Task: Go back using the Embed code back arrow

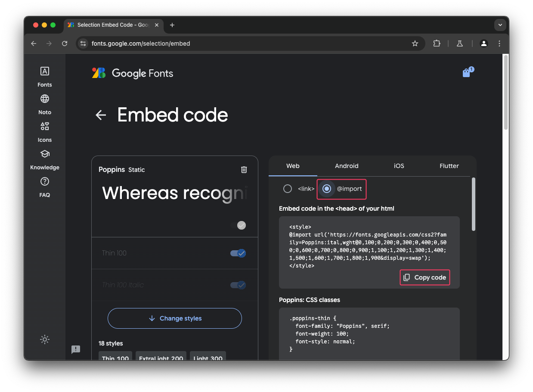Action: [100, 115]
